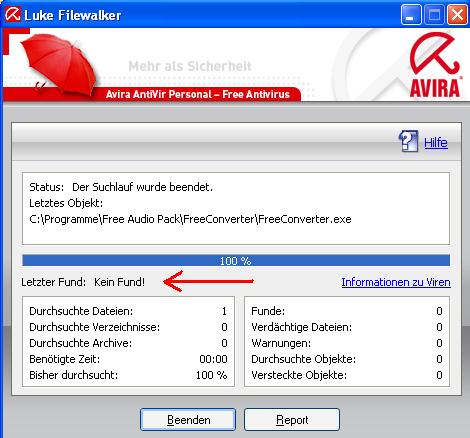Open the Hilfe help link
This screenshot has width=470, height=438.
coord(436,143)
